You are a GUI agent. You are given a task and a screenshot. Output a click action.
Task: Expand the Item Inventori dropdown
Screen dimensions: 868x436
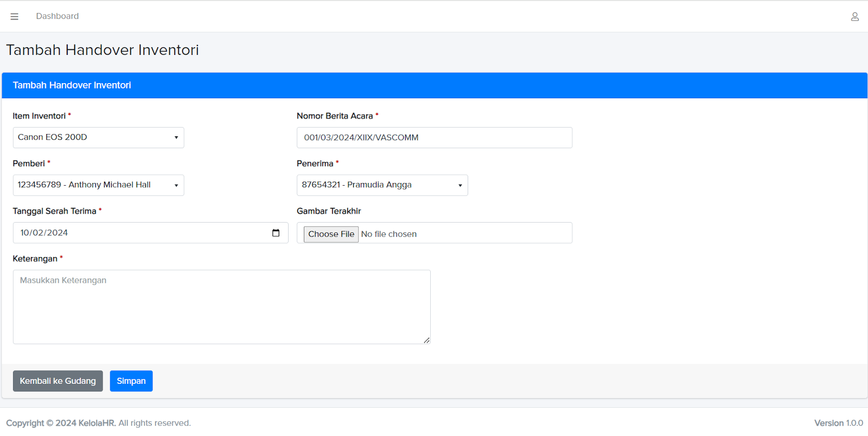[x=98, y=137]
